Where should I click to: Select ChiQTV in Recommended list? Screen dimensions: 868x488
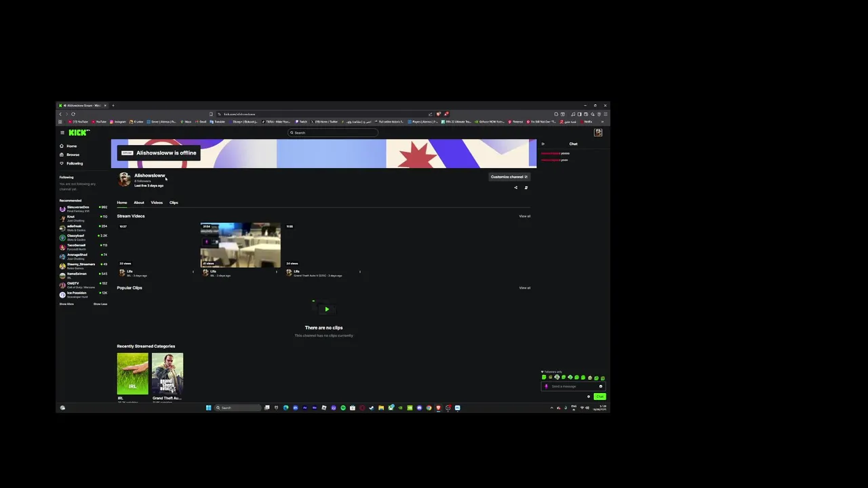click(x=83, y=285)
